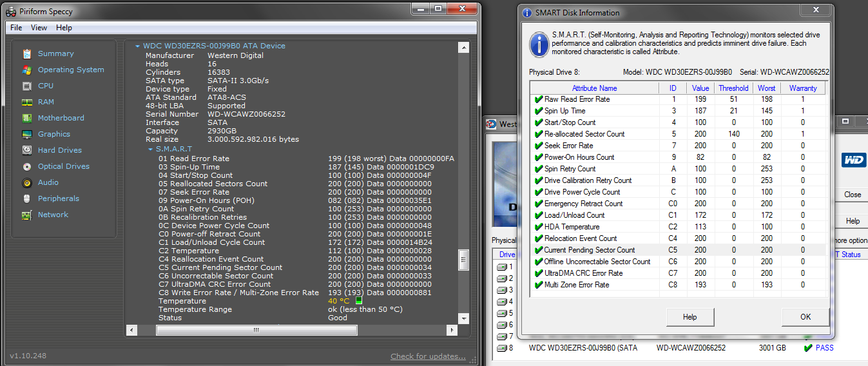The height and width of the screenshot is (366, 868).
Task: Open the Help menu in Speccy
Action: (64, 28)
